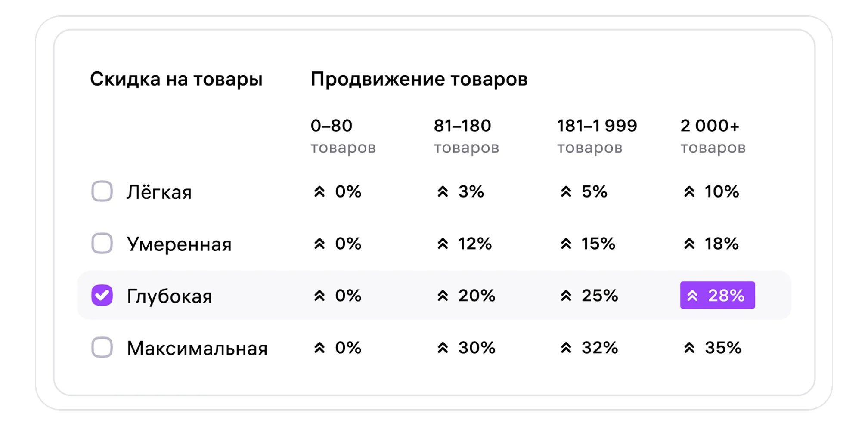Click the Максимальная row label

[197, 348]
